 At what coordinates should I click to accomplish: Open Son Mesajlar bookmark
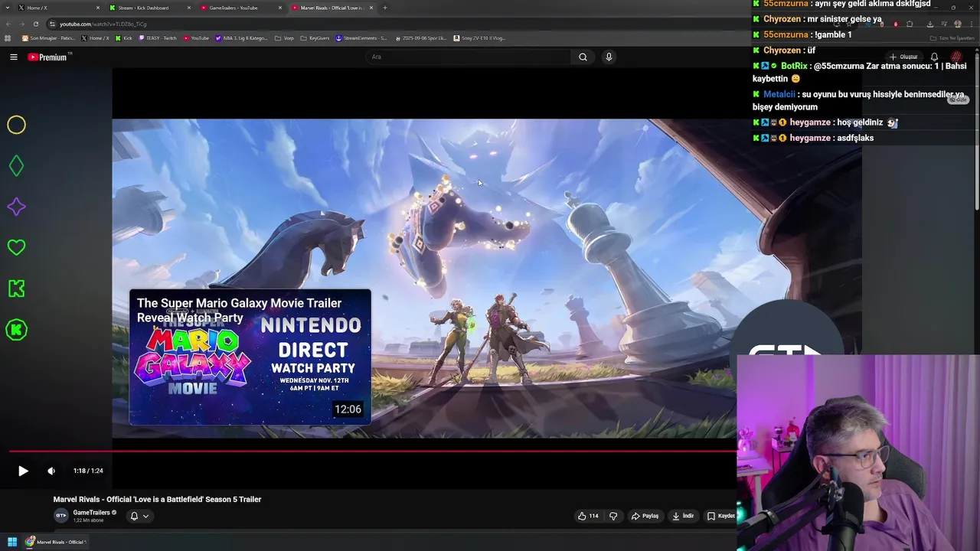click(48, 37)
